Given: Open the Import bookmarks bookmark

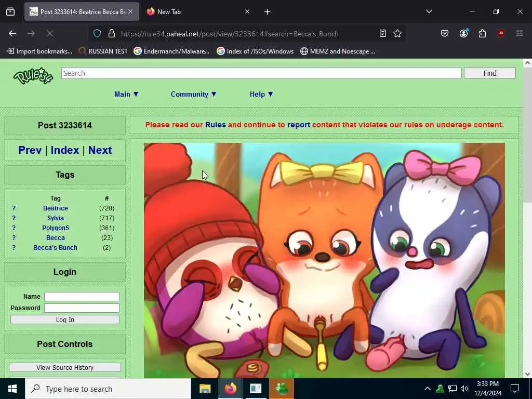Looking at the screenshot, I should point(39,51).
